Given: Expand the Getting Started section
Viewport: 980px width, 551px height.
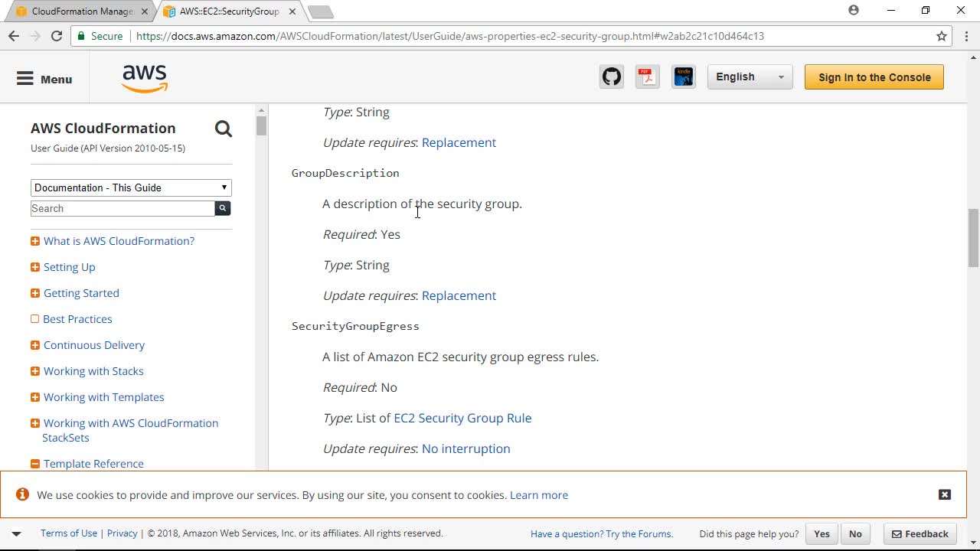Looking at the screenshot, I should (35, 293).
